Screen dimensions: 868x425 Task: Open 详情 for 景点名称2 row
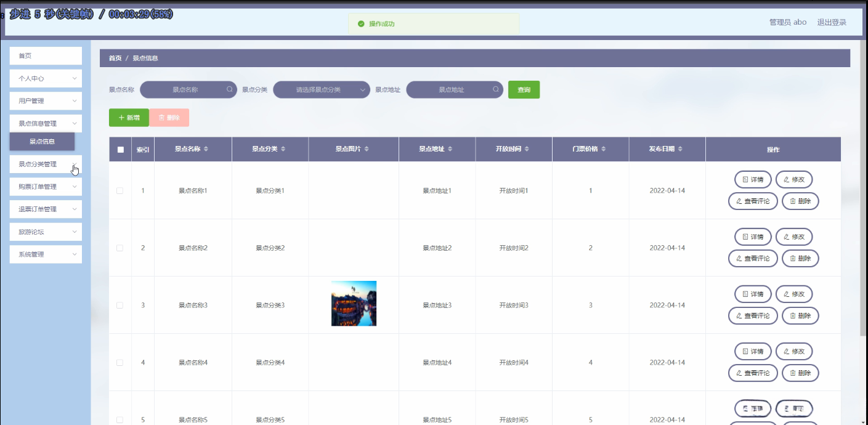coord(753,237)
